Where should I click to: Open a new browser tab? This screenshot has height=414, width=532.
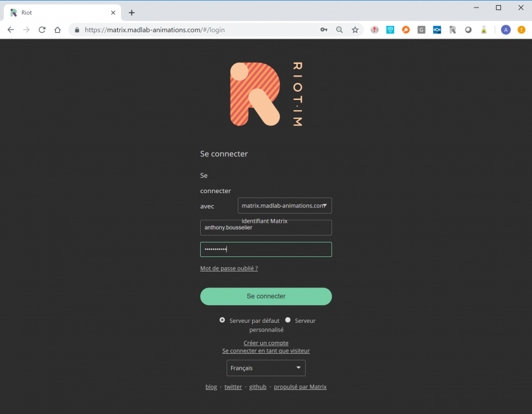coord(132,13)
